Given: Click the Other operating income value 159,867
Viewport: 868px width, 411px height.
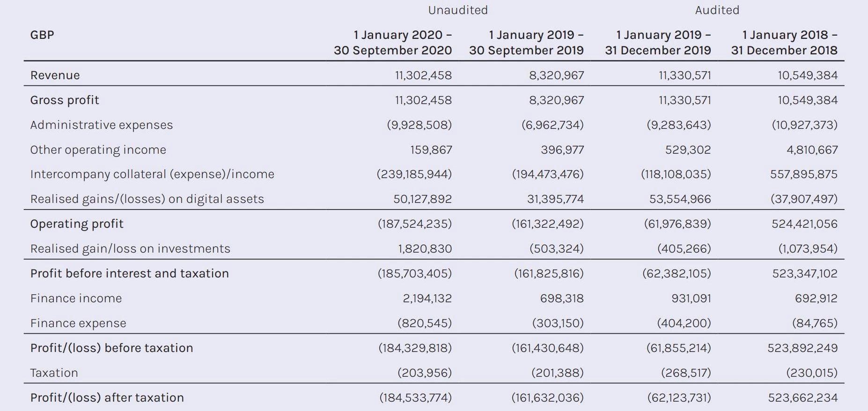Looking at the screenshot, I should click(x=431, y=149).
